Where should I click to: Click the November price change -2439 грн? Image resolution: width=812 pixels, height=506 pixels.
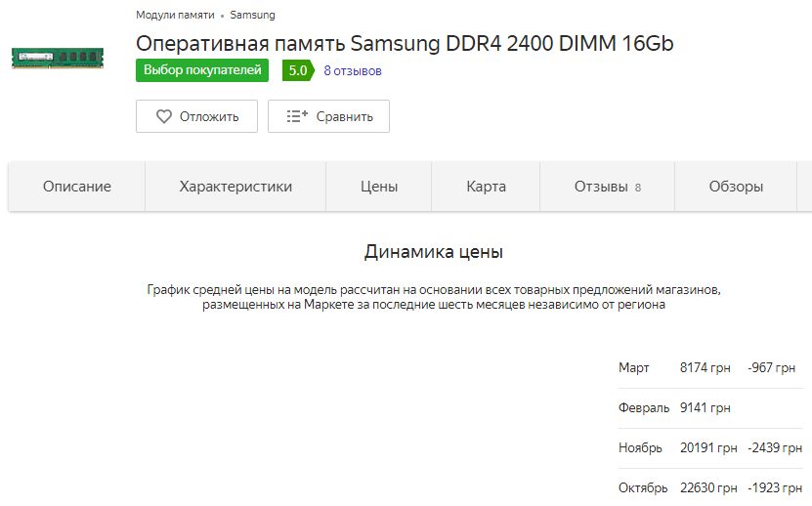click(x=776, y=448)
